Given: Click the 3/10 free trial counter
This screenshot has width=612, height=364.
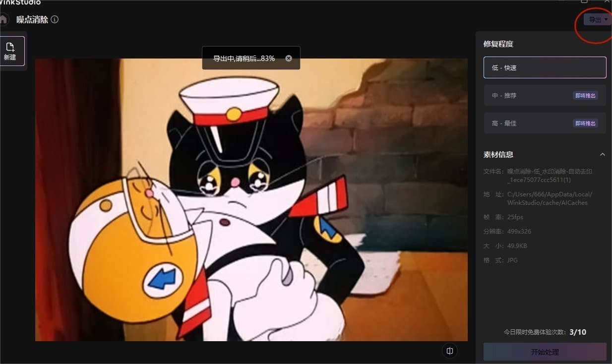Looking at the screenshot, I should [577, 332].
